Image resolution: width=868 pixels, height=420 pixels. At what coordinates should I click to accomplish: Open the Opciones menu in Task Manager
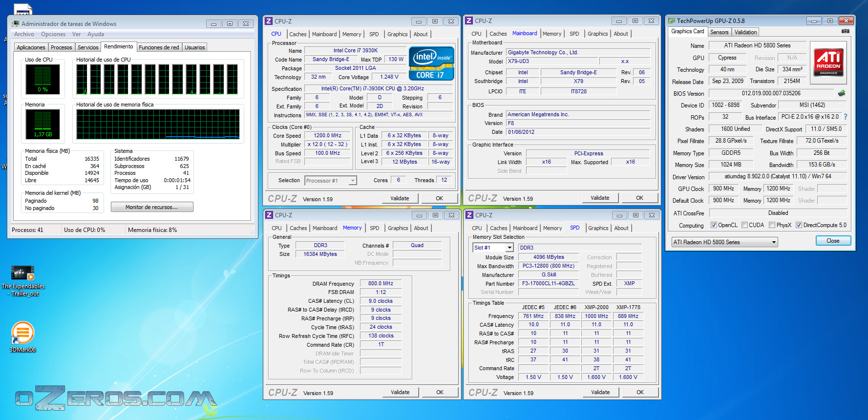(53, 34)
